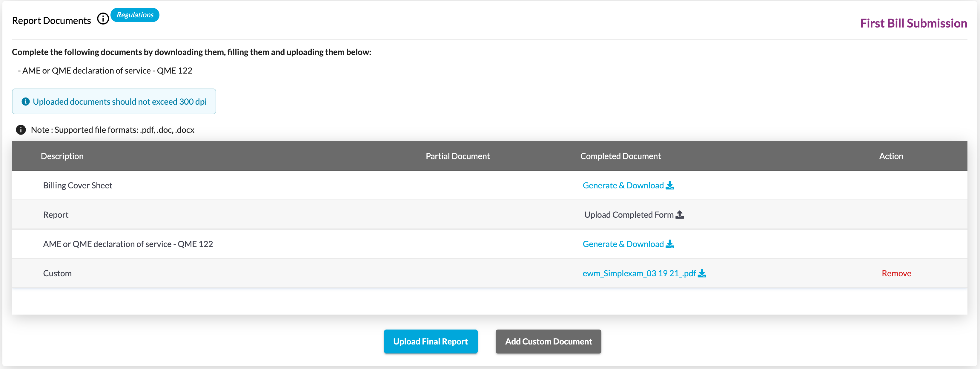Click download icon in Billing Cover Sheet row
Screen dimensions: 980x369
669,185
